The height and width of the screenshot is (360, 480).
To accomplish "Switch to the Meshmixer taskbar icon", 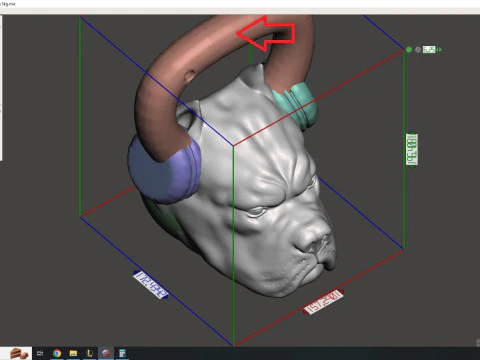I will coord(106,353).
